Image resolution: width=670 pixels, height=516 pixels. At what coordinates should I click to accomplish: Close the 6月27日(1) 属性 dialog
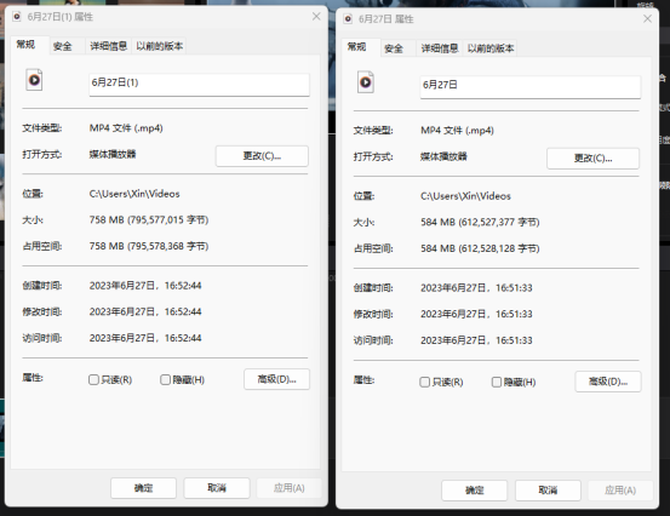[x=316, y=16]
